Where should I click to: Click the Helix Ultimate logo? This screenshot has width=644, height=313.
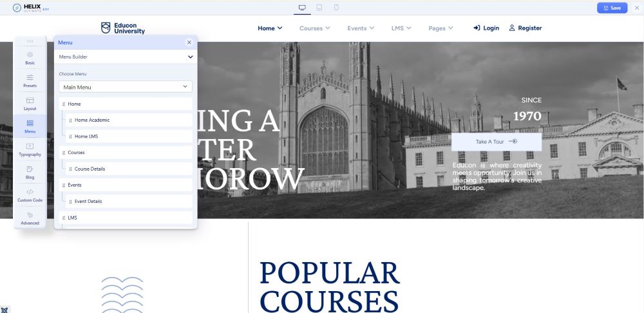[31, 8]
